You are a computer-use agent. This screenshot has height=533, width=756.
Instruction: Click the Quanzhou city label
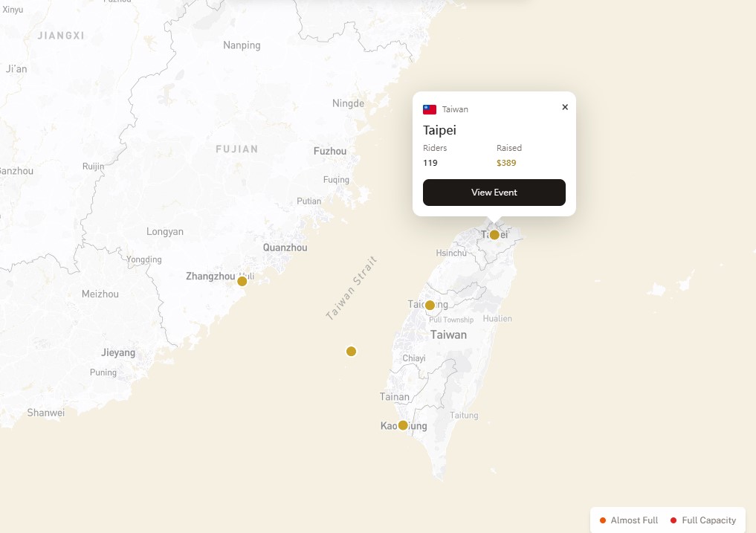pyautogui.click(x=285, y=248)
